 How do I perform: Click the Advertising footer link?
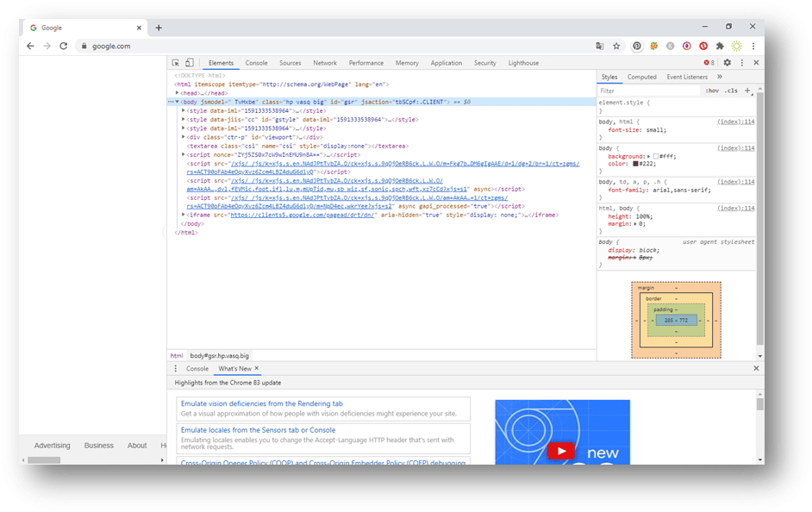coord(53,446)
